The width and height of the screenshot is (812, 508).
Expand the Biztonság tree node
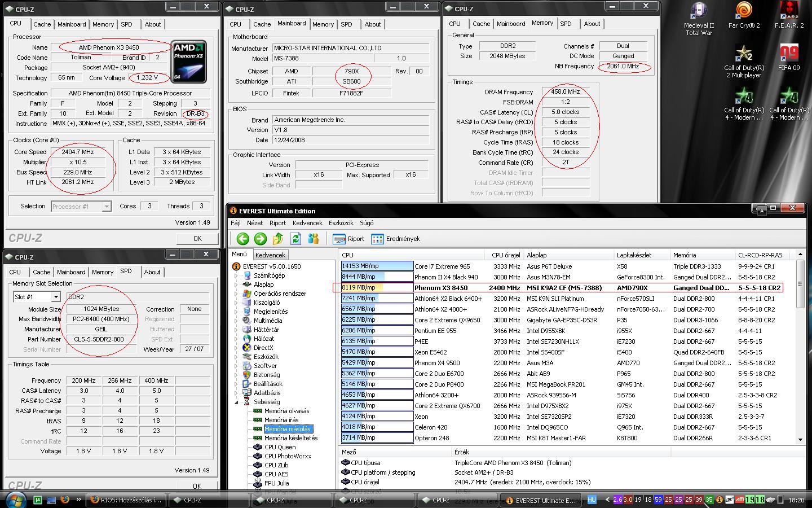pos(236,375)
